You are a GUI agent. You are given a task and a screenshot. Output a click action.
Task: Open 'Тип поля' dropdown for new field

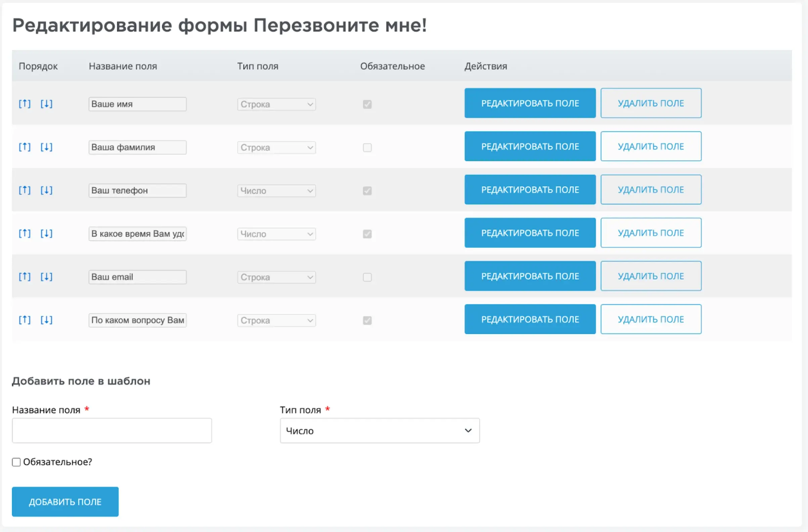click(x=379, y=431)
